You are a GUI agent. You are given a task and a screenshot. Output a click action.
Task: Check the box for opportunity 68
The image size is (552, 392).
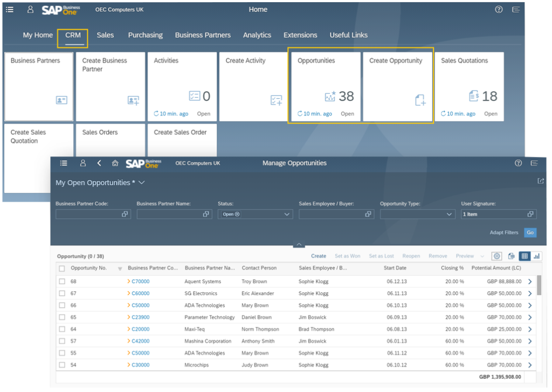[x=62, y=281]
